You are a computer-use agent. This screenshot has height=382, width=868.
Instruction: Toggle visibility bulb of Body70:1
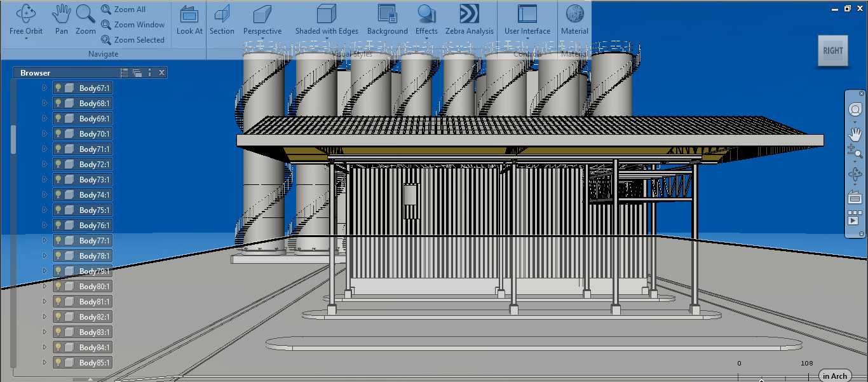pos(58,133)
